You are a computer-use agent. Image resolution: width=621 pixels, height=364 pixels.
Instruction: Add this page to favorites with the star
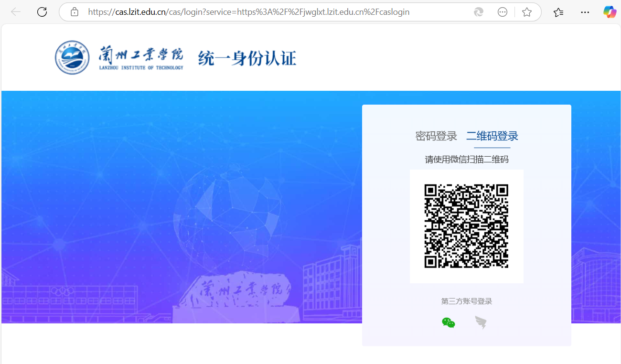click(x=527, y=12)
